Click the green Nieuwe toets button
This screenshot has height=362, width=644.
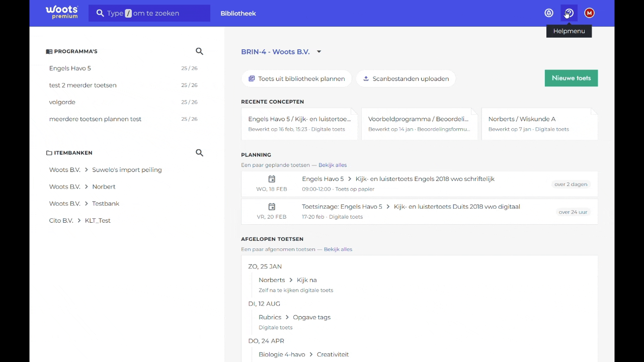coord(571,78)
